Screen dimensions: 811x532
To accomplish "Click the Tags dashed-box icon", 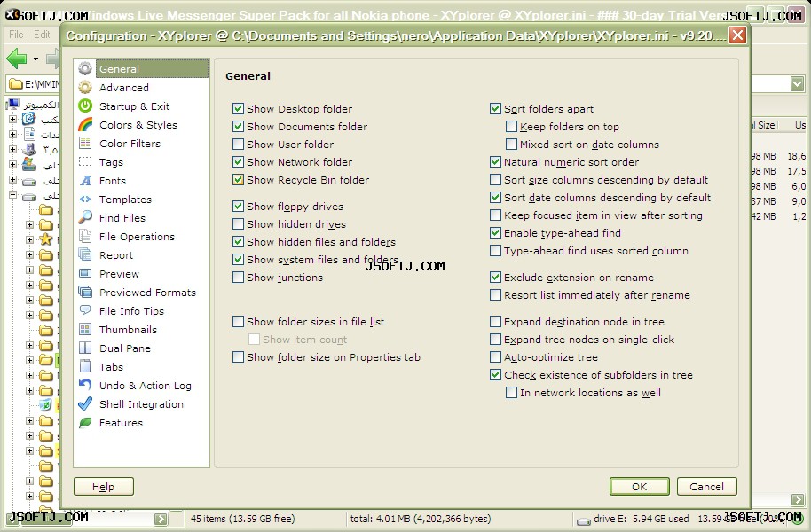I will click(85, 162).
